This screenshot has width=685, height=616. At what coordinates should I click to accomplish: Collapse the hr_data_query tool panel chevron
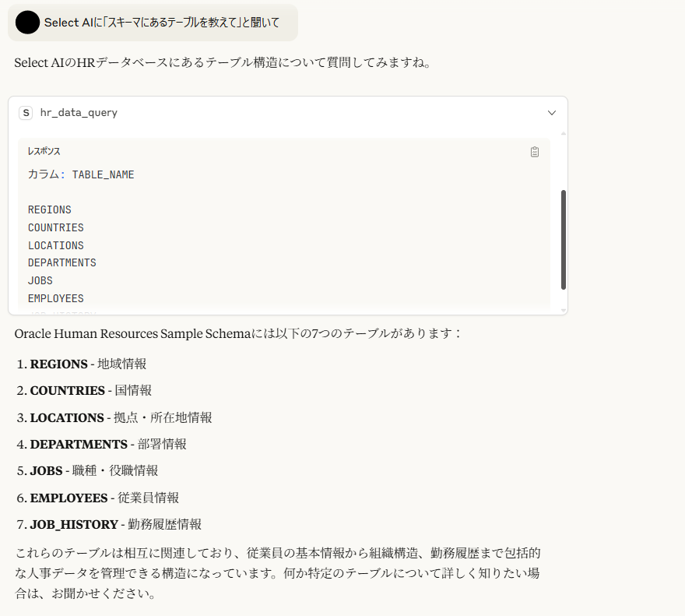(x=552, y=113)
